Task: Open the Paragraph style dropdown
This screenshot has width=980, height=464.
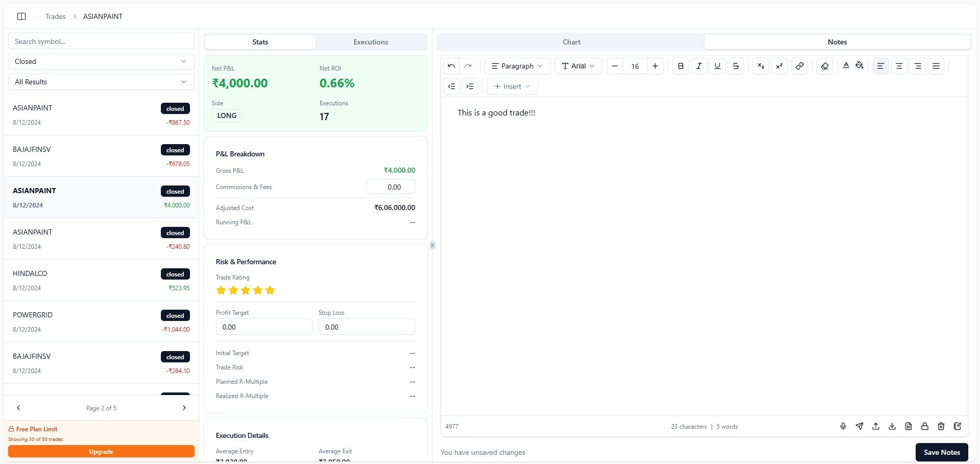Action: coord(517,66)
